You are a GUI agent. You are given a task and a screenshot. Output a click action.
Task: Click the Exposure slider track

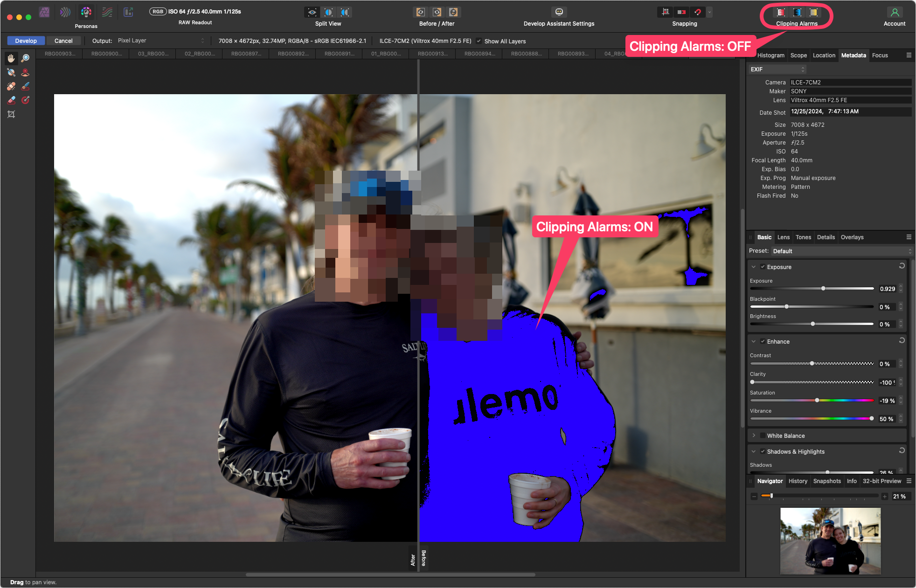click(x=812, y=289)
